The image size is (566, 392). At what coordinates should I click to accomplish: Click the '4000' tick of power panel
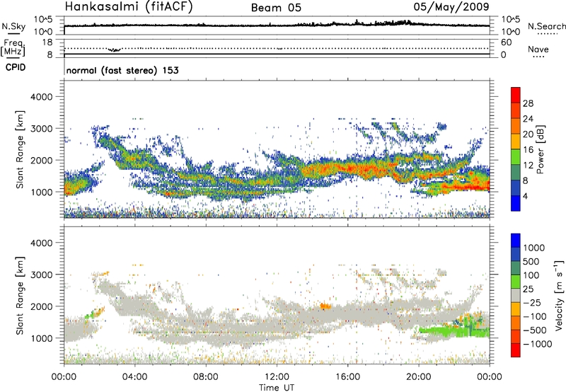[41, 97]
